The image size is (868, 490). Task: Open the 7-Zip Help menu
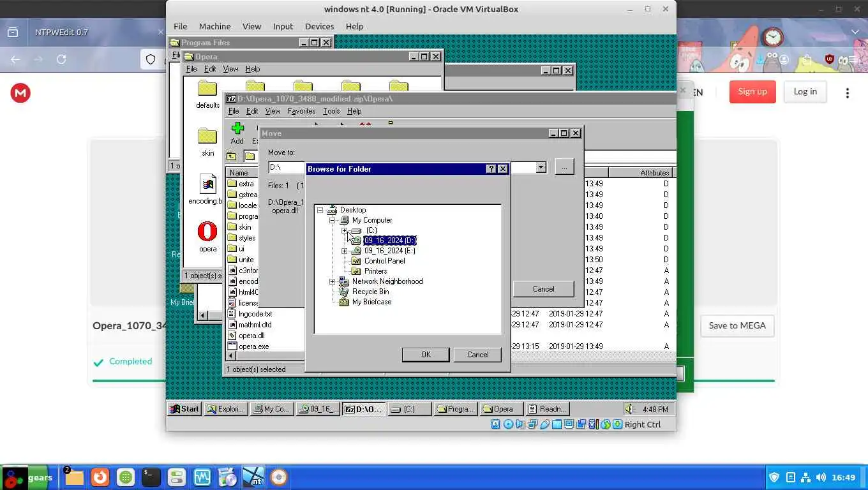click(x=354, y=111)
